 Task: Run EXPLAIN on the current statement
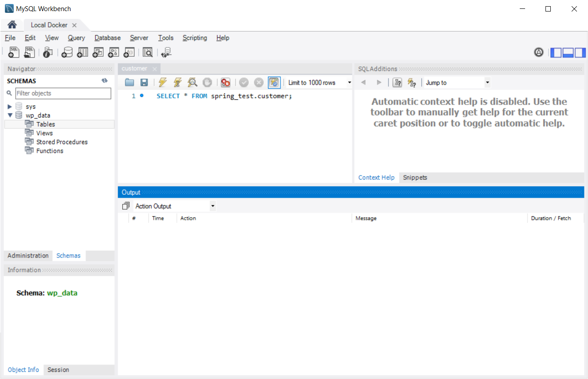tap(192, 82)
